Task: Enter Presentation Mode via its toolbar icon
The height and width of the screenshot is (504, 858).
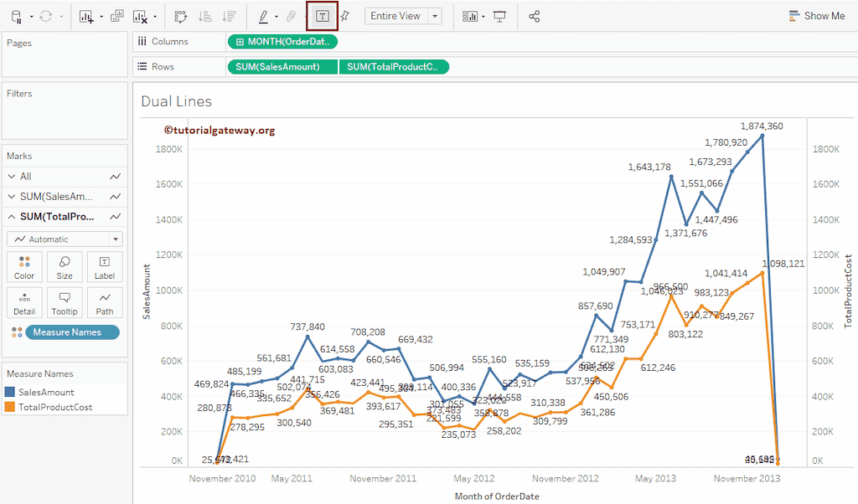Action: [498, 16]
